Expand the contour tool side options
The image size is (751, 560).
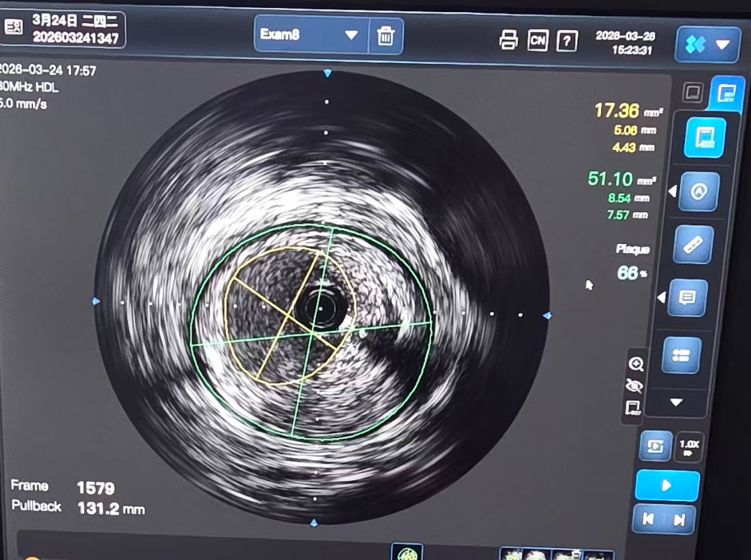[672, 192]
